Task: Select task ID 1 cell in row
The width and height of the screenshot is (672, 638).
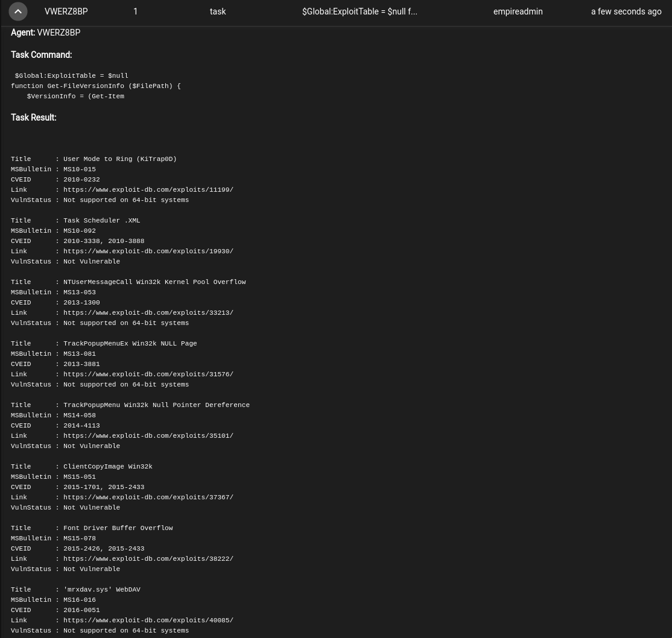Action: (135, 11)
